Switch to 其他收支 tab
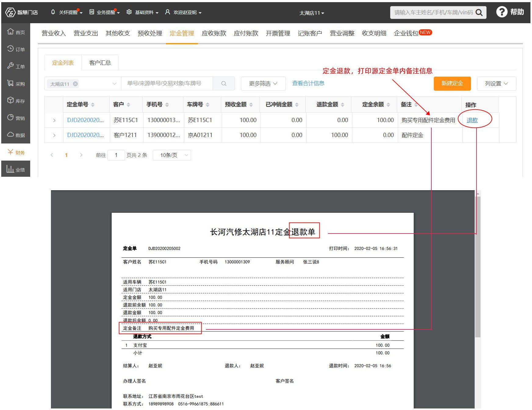Image resolution: width=532 pixels, height=410 pixels. click(118, 33)
